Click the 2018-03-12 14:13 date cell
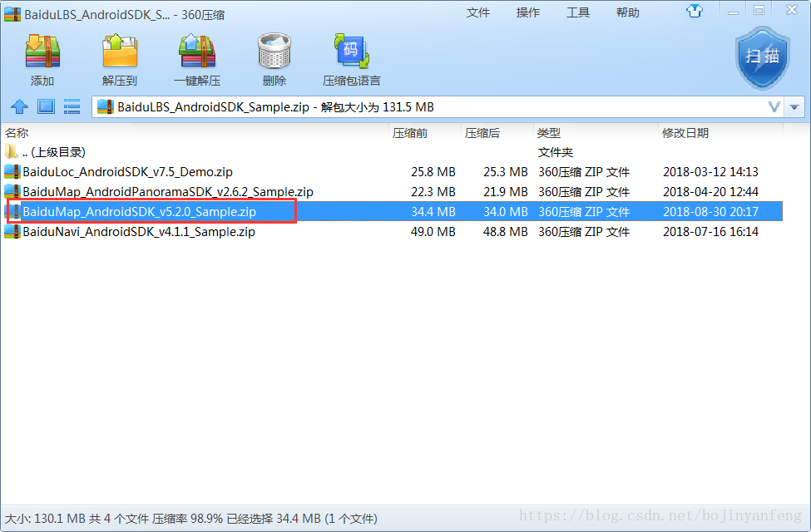The image size is (811, 532). point(710,171)
